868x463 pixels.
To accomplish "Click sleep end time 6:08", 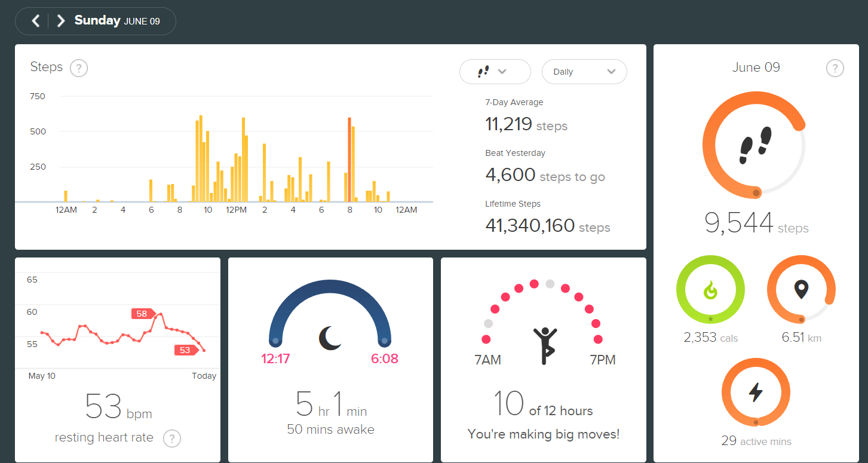I will coord(384,359).
